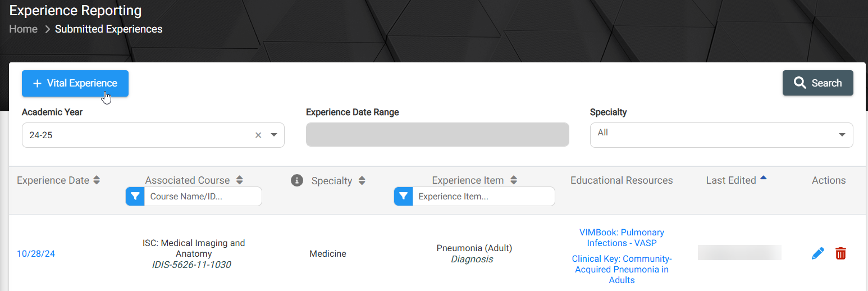Open the info icon beside Specialty column
This screenshot has width=868, height=291.
pyautogui.click(x=297, y=180)
